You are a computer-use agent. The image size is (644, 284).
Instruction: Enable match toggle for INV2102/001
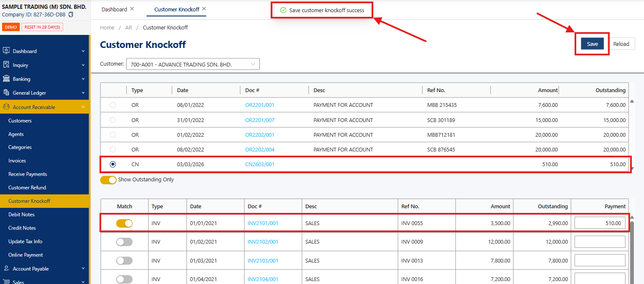(x=124, y=242)
